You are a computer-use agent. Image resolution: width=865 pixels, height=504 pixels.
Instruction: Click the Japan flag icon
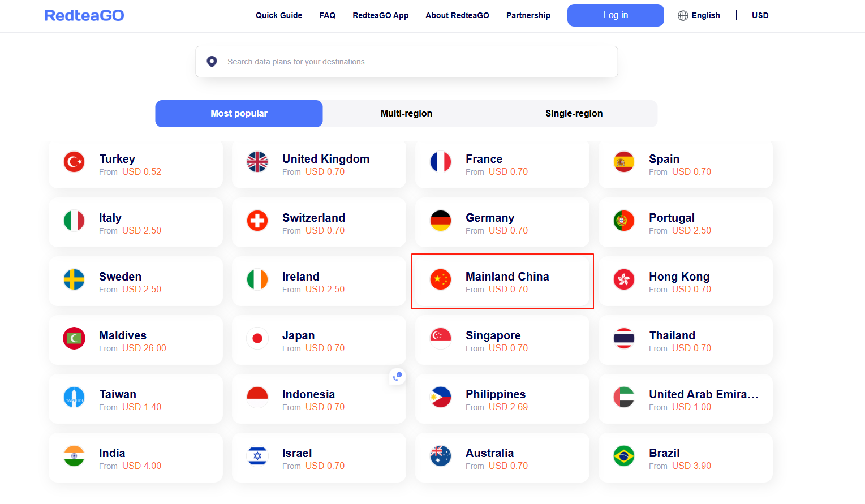[x=257, y=338]
